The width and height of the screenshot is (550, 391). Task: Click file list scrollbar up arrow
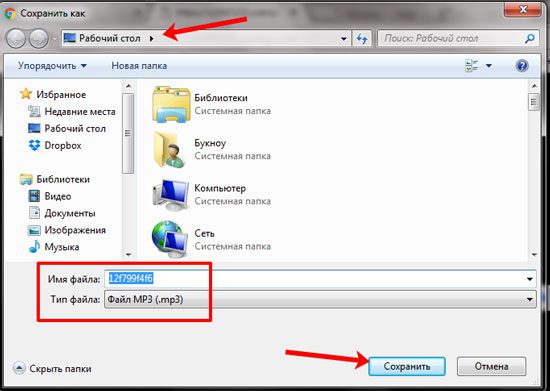click(x=534, y=86)
